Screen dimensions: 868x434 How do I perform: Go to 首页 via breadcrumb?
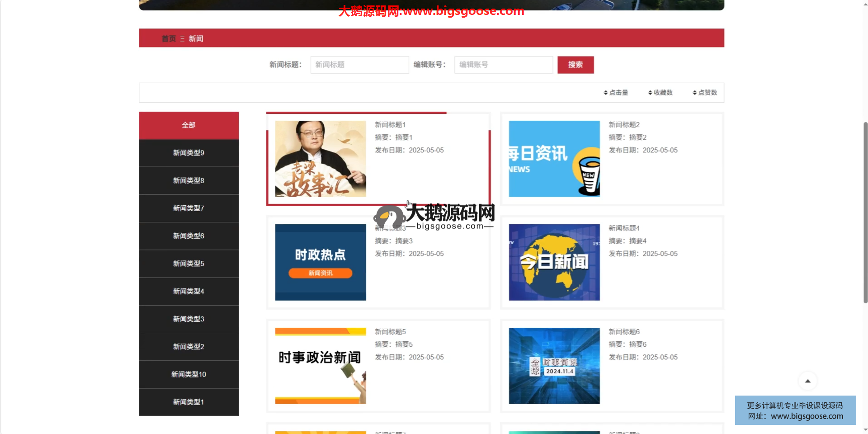click(169, 39)
